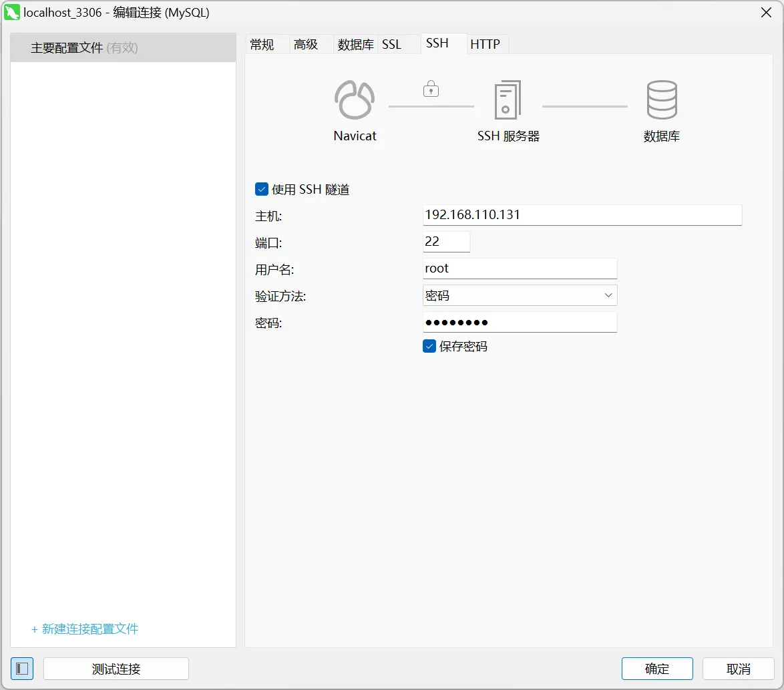Click the 主机: label

pos(268,216)
